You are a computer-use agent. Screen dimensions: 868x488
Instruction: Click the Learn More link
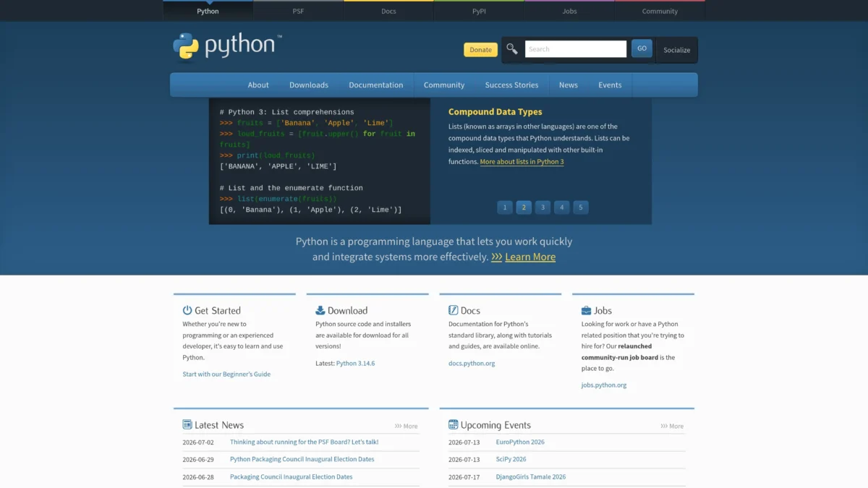(530, 257)
